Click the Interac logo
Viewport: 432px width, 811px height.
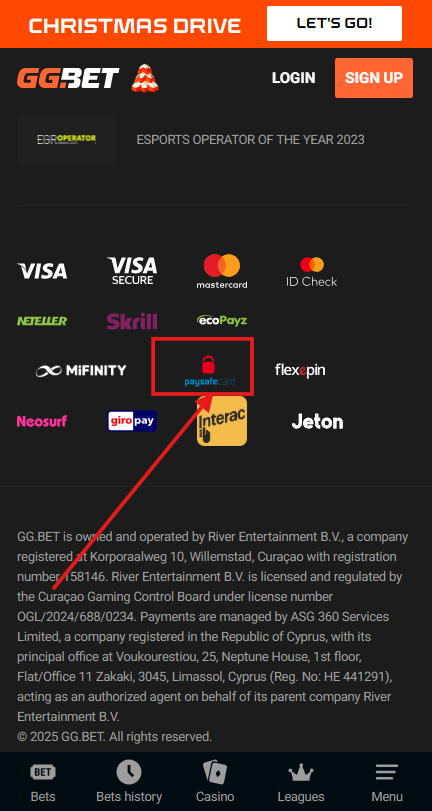pyautogui.click(x=222, y=421)
